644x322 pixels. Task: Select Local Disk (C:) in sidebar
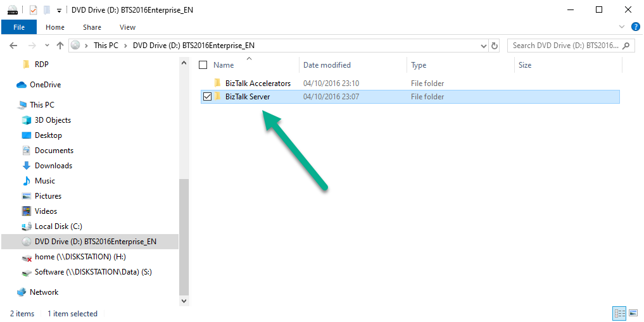point(58,226)
